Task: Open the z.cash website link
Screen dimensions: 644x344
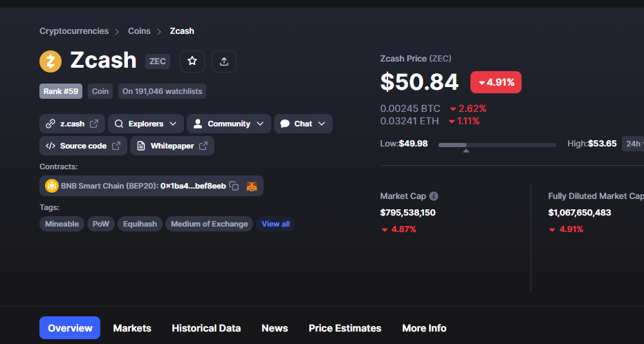Action: point(72,124)
